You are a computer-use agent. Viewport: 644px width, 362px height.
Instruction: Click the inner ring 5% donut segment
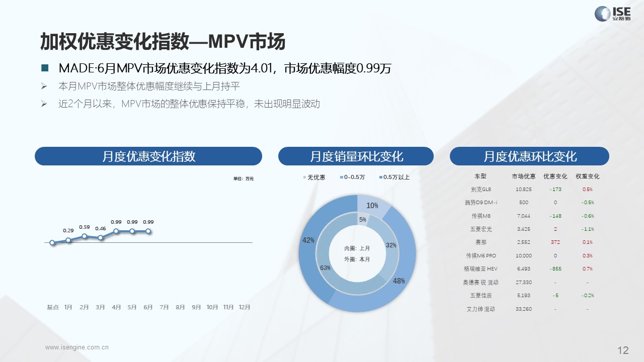[x=362, y=219]
